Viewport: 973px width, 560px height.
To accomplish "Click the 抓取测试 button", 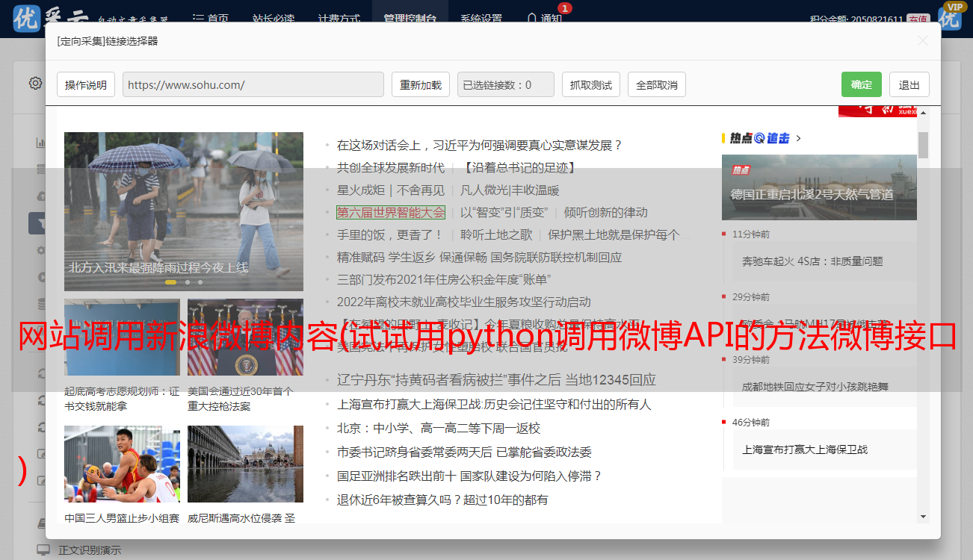I will [x=590, y=85].
